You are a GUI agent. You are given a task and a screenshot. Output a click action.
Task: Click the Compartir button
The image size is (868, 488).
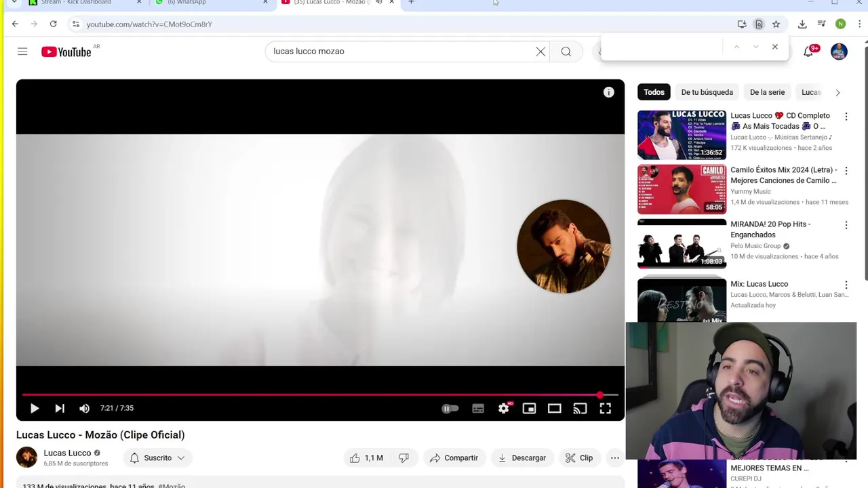454,458
